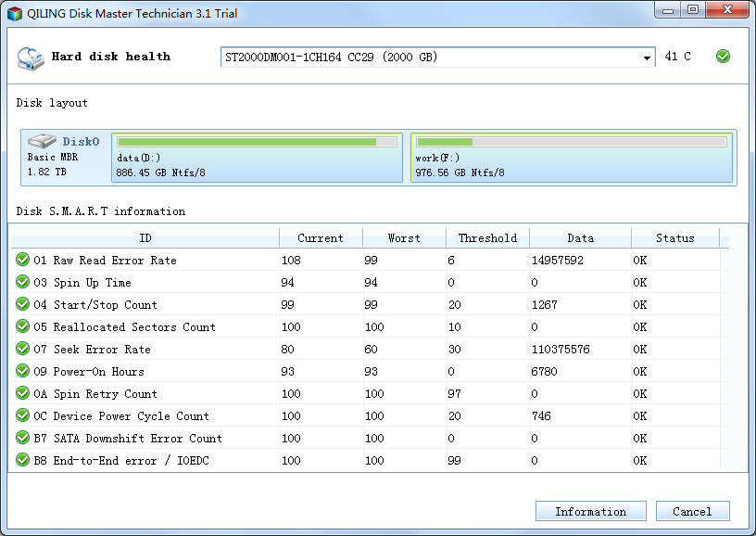Select the B7 SATA Downshift Error Count row
Image resolution: width=756 pixels, height=536 pixels.
[370, 438]
